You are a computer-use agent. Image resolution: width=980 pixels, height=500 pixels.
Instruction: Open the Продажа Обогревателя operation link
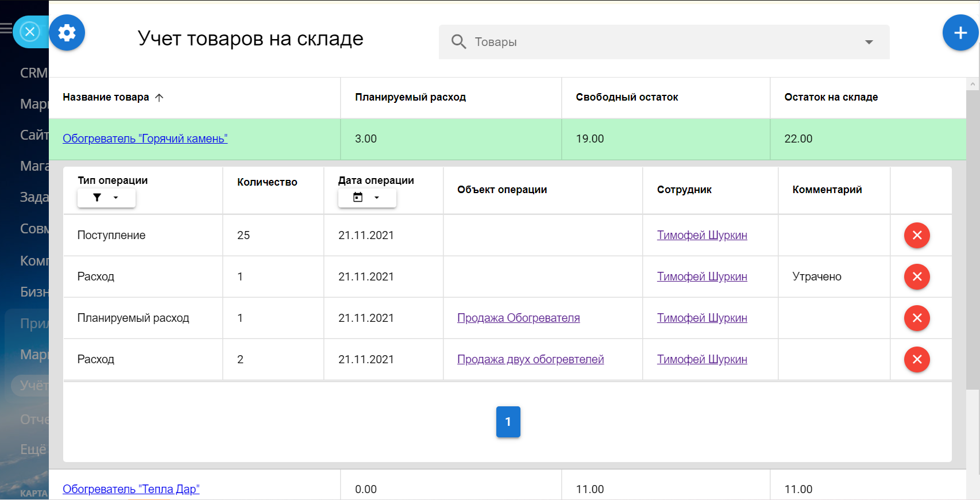pyautogui.click(x=518, y=318)
